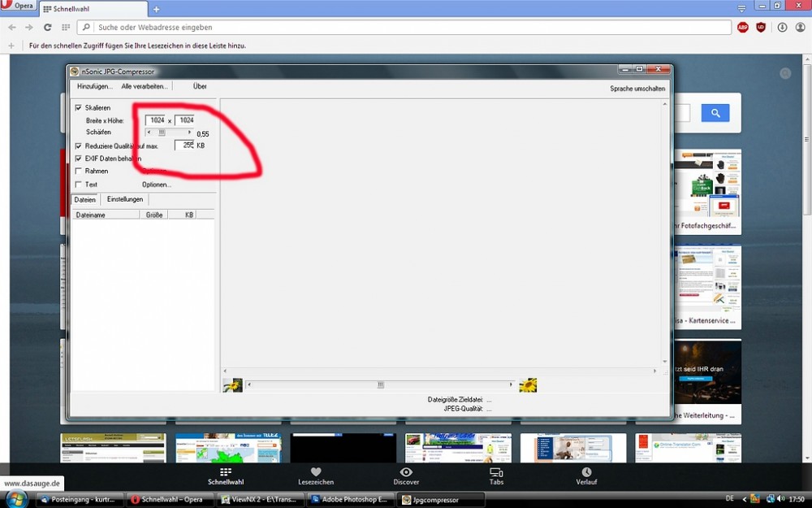Add a bookmark with the bookmarks bar plus

11,46
